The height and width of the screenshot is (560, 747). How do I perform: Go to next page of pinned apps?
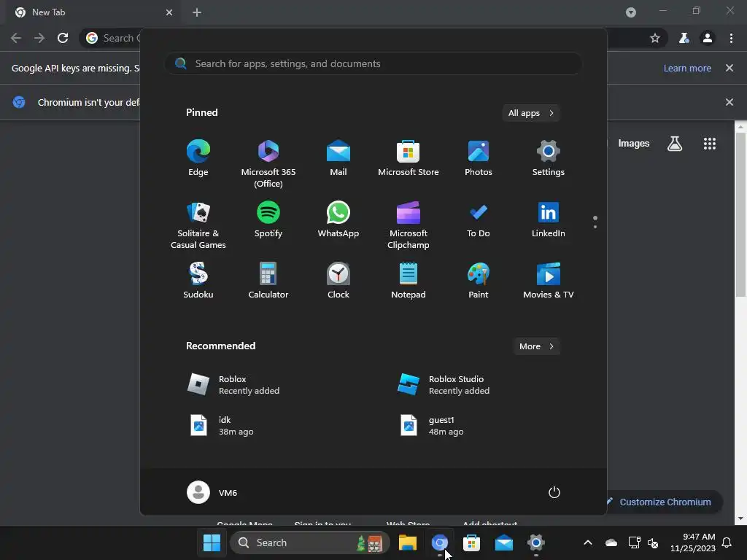click(595, 227)
